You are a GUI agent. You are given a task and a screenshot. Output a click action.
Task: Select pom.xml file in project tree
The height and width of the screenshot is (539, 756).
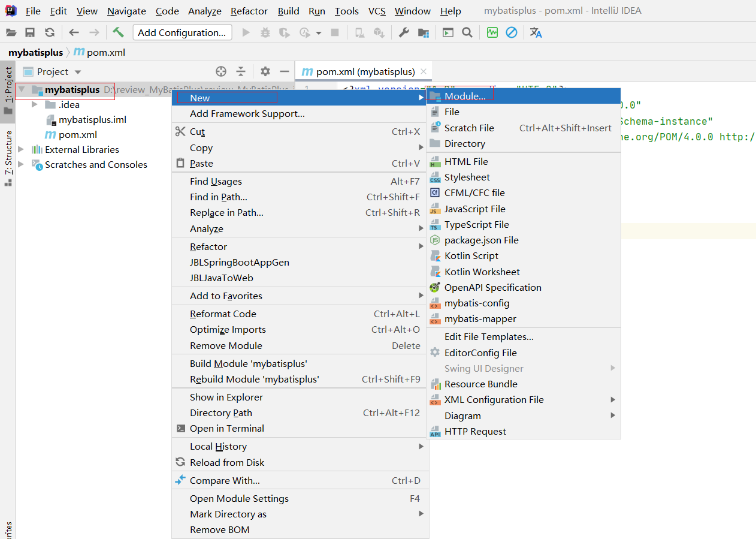pyautogui.click(x=71, y=134)
